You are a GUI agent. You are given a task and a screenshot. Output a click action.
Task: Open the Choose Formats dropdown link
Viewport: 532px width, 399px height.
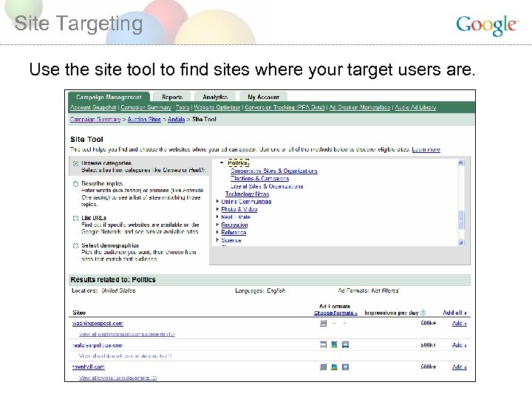coord(335,313)
